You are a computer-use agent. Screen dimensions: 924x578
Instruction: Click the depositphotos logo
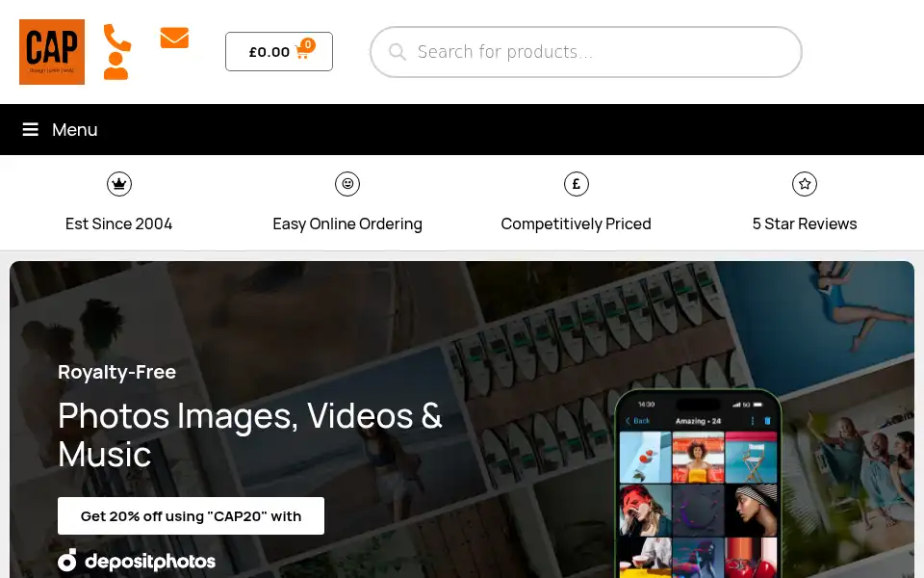(x=137, y=561)
